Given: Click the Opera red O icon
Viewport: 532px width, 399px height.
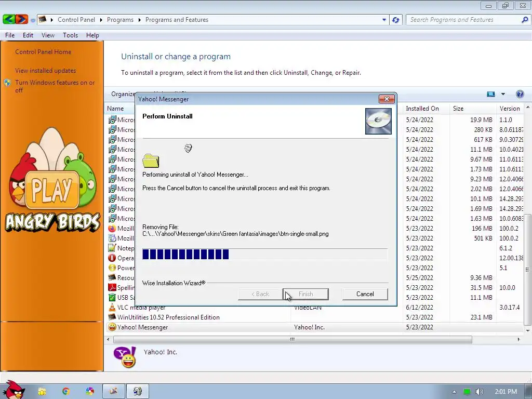Looking at the screenshot, I should click(x=112, y=258).
